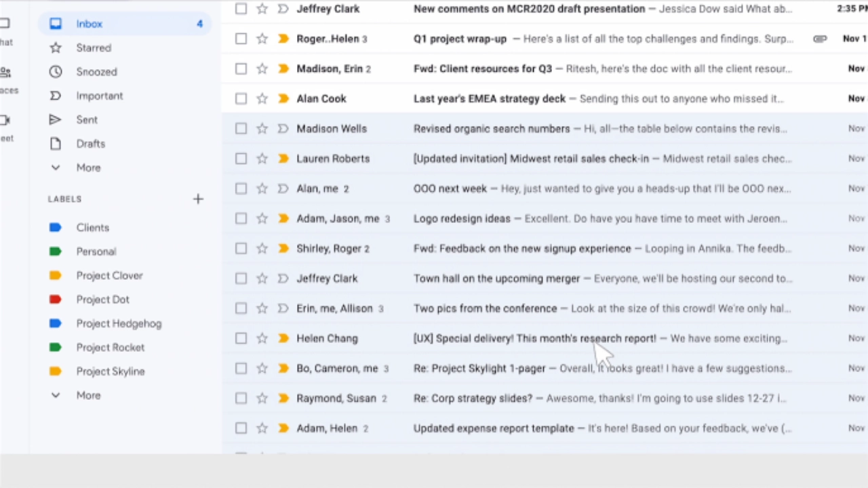Open the Inbox folder
Image resolution: width=868 pixels, height=488 pixels.
tap(89, 24)
